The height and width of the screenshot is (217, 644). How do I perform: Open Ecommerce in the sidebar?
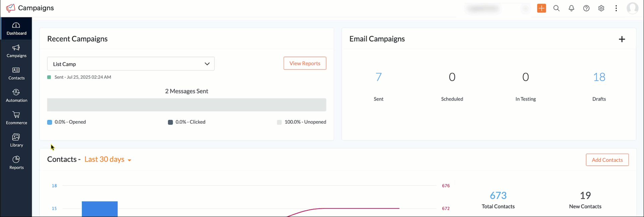[x=16, y=118]
